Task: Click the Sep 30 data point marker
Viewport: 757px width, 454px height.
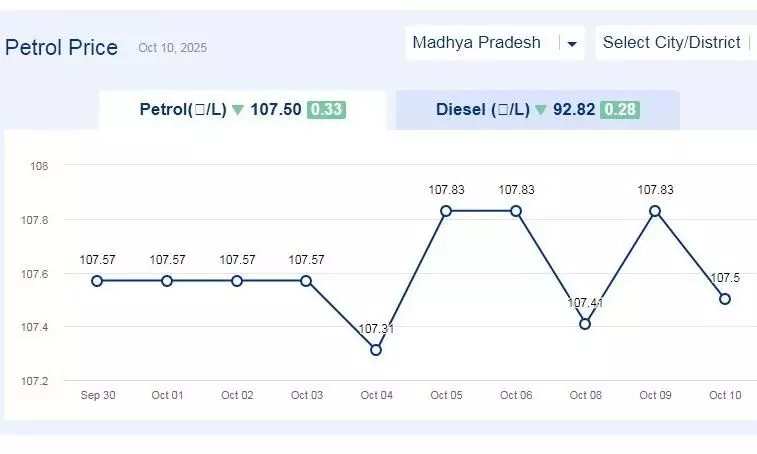Action: click(x=97, y=281)
